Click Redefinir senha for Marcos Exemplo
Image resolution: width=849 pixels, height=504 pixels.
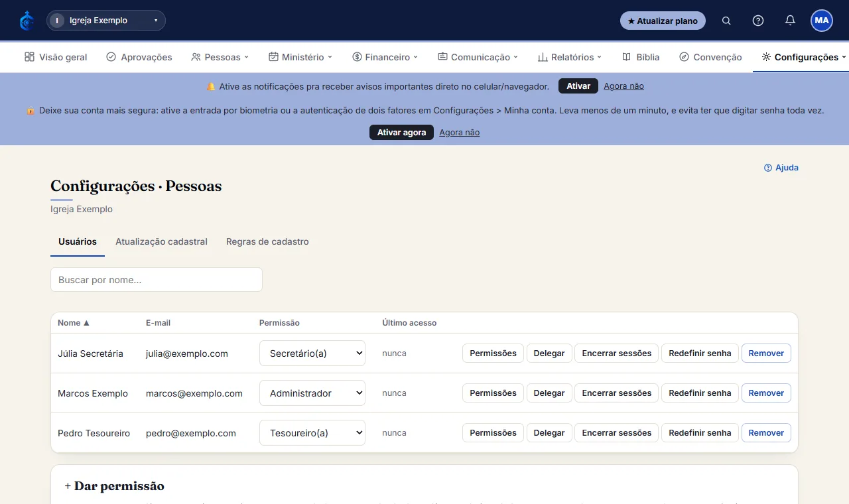click(700, 393)
